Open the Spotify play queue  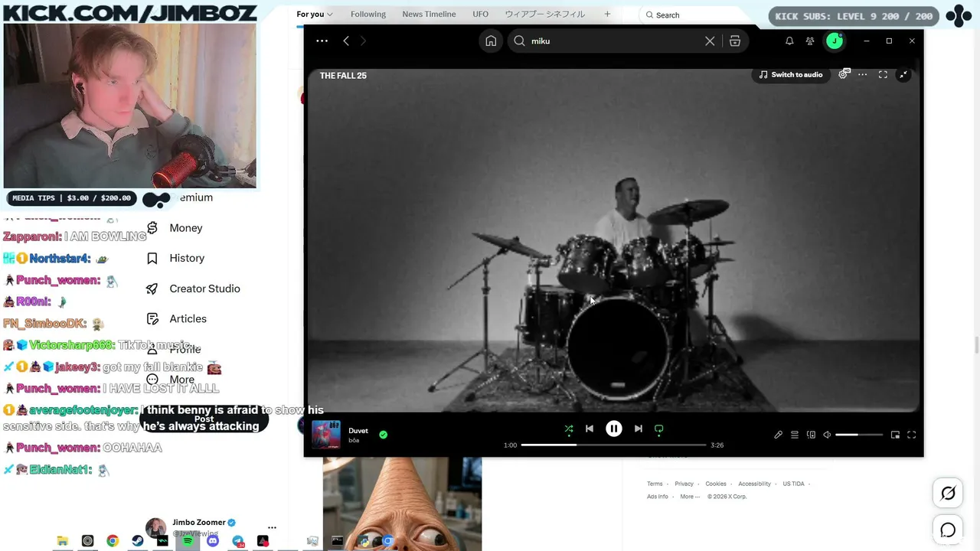click(x=795, y=435)
